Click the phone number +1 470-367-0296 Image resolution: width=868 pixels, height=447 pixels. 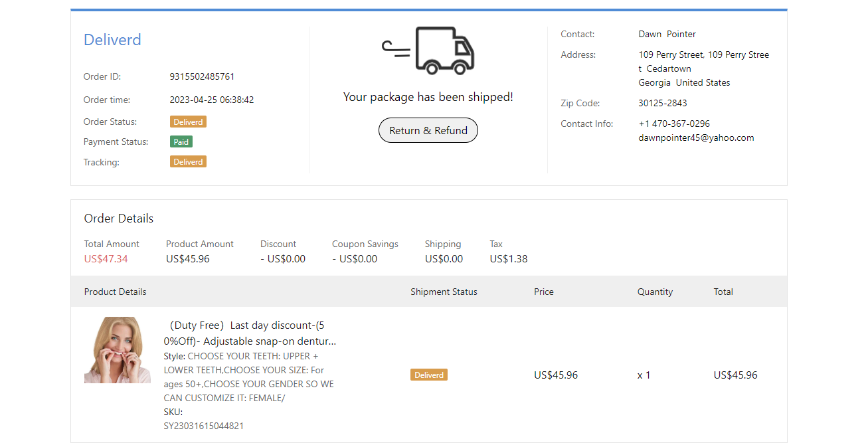[674, 124]
